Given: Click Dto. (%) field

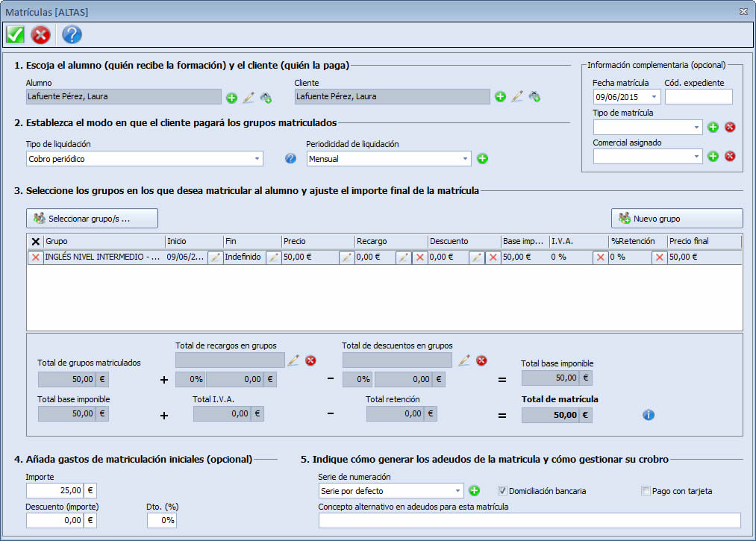Looking at the screenshot, I should tap(162, 520).
